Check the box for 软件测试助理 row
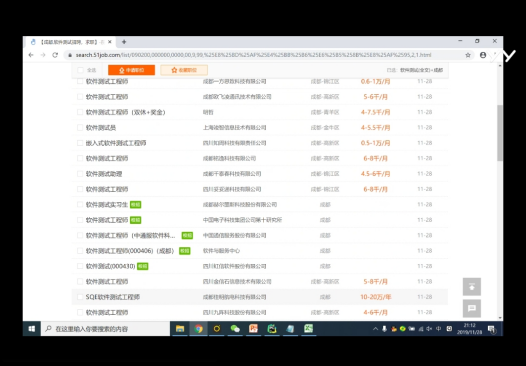The height and width of the screenshot is (366, 526). 80,174
